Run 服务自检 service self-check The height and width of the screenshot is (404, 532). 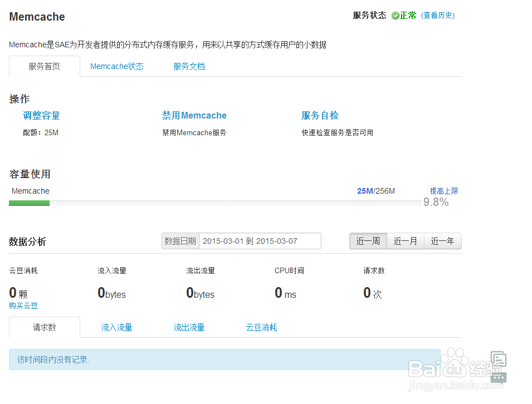320,116
